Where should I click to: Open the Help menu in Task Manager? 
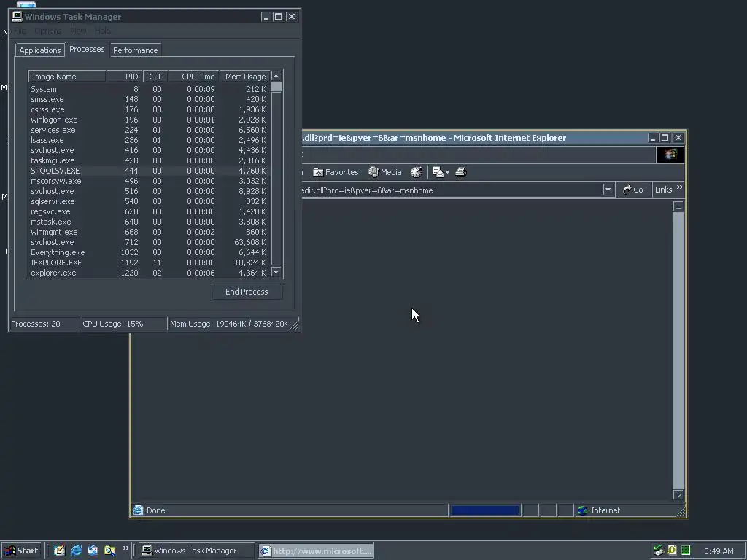pyautogui.click(x=102, y=31)
